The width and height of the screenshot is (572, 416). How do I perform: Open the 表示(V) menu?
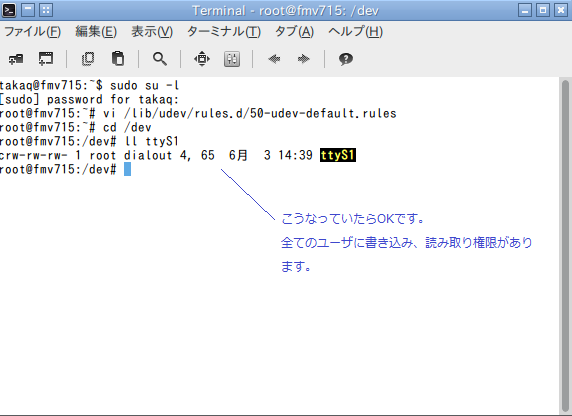[x=152, y=32]
